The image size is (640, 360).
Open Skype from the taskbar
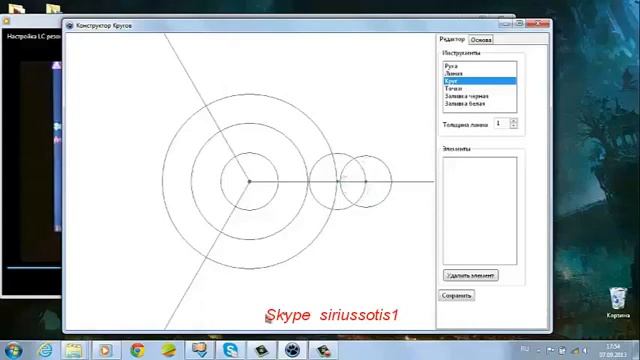point(231,350)
